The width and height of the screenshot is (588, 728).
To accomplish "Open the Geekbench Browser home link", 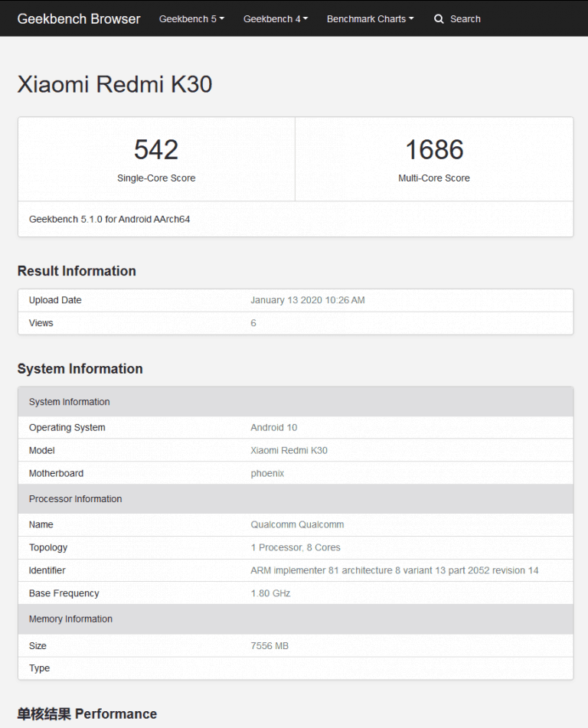I will pyautogui.click(x=79, y=18).
